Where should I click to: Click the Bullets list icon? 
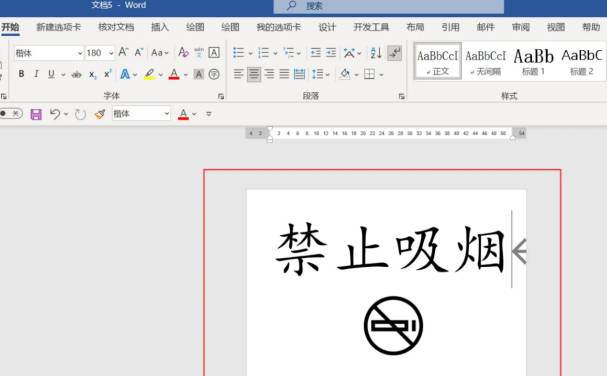click(238, 53)
